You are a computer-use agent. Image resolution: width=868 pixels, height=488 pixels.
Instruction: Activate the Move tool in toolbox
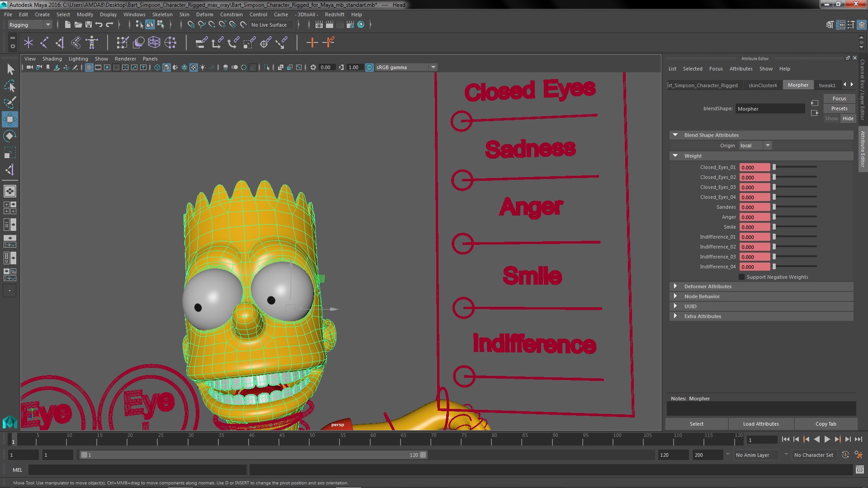coord(10,119)
